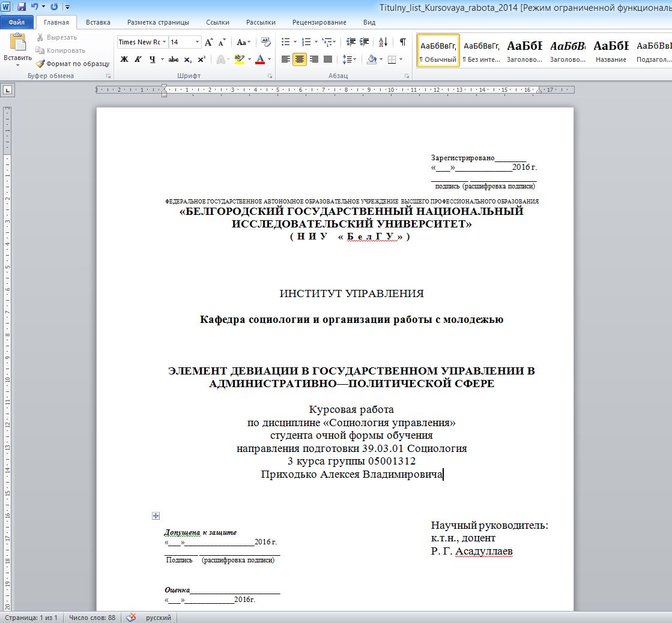The width and height of the screenshot is (672, 623).
Task: Open the underline style dropdown arrow
Action: pos(162,59)
